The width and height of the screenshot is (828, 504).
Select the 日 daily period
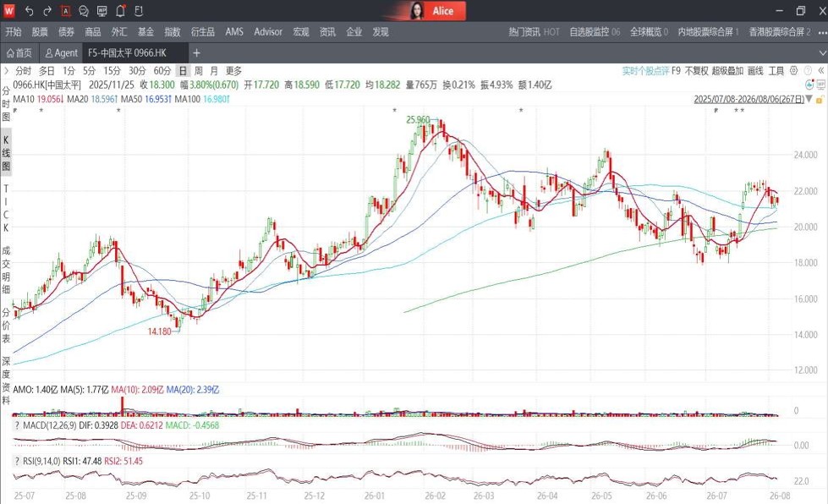coord(182,71)
